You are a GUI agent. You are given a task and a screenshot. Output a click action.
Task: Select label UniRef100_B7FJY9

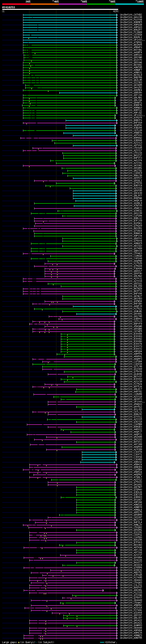(x=131, y=221)
